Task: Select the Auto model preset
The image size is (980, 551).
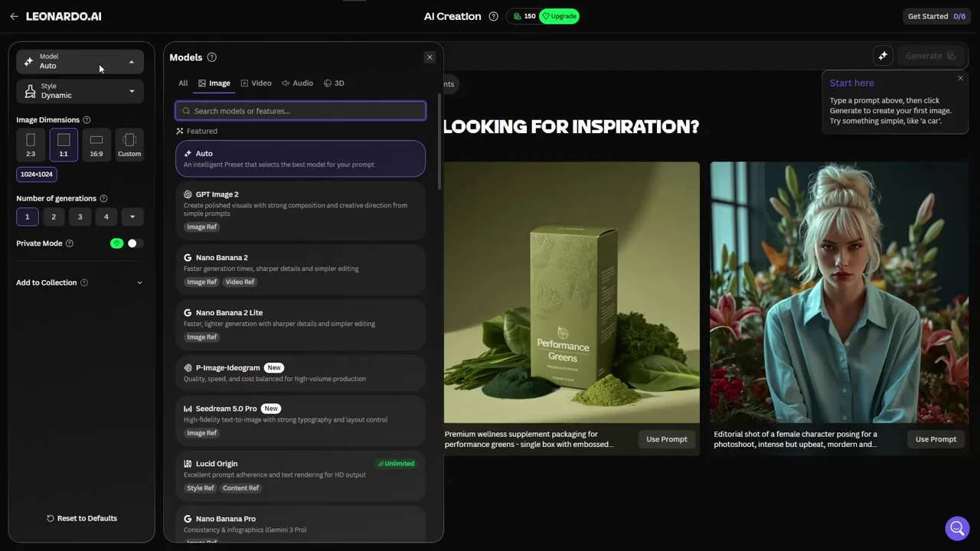Action: click(x=300, y=158)
